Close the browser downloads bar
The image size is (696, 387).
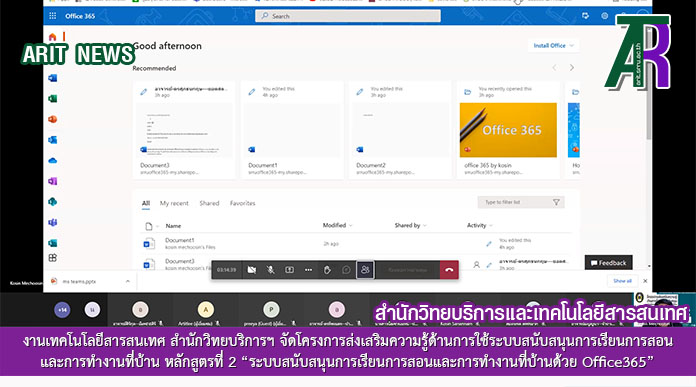click(645, 281)
